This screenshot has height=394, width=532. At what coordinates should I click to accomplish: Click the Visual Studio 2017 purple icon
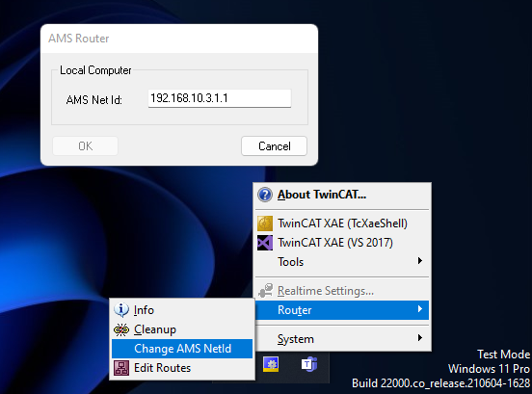(265, 243)
